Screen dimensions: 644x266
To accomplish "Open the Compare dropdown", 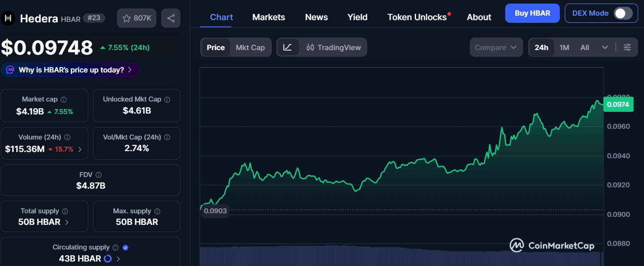I will point(496,47).
